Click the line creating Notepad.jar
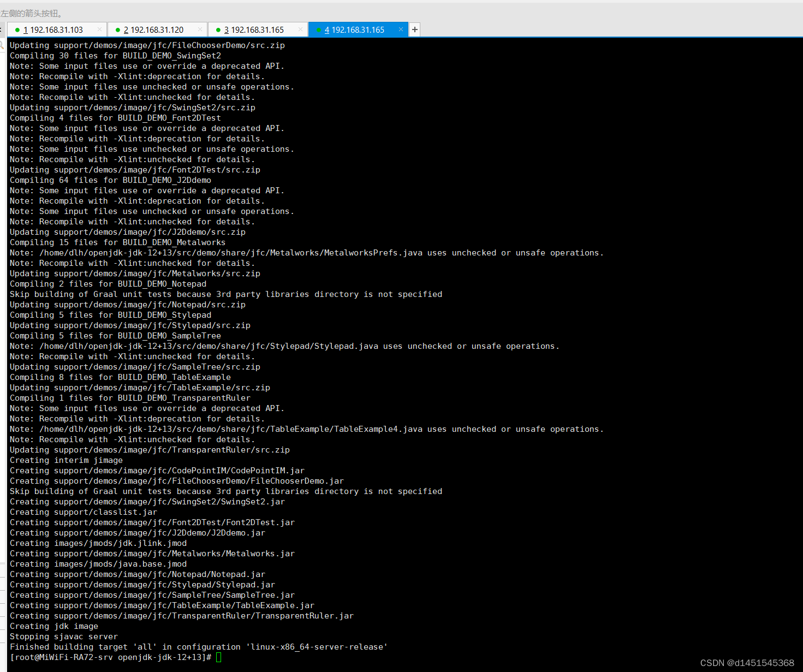Viewport: 803px width, 672px height. click(x=138, y=574)
